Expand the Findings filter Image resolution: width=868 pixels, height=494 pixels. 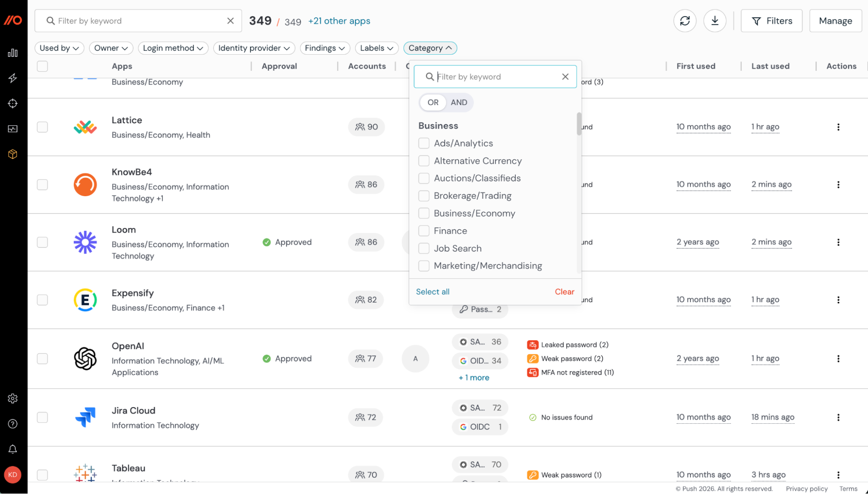325,48
